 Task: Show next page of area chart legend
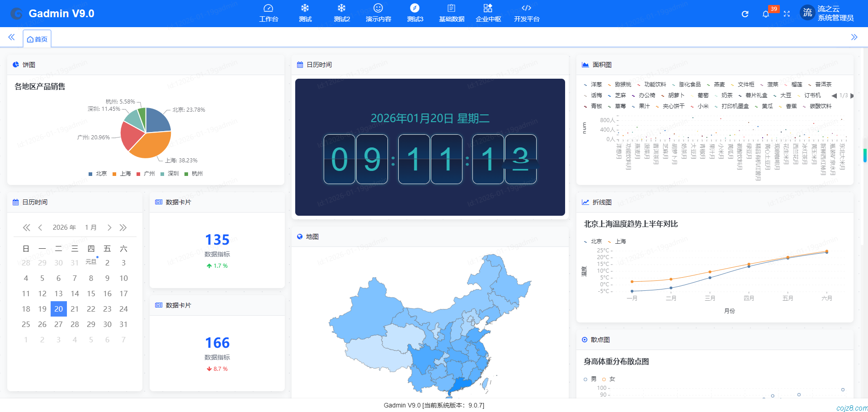(852, 96)
